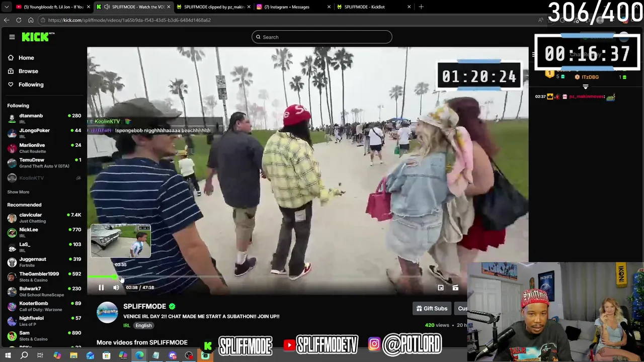Click the More videos from SPLIFFMODE heading

[142, 342]
